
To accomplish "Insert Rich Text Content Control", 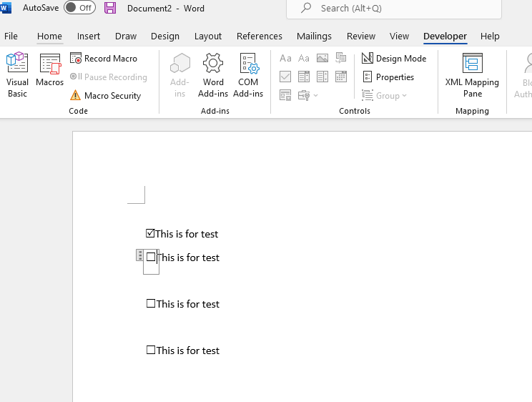I will pyautogui.click(x=285, y=59).
